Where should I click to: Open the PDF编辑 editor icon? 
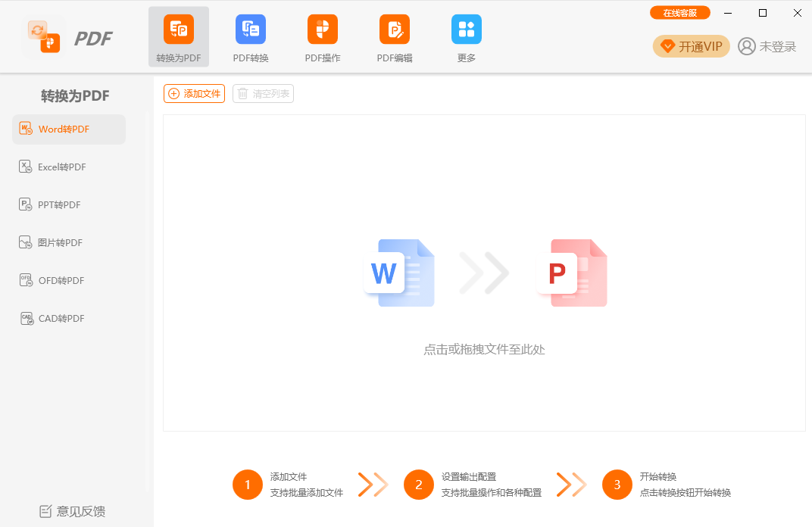coord(394,37)
